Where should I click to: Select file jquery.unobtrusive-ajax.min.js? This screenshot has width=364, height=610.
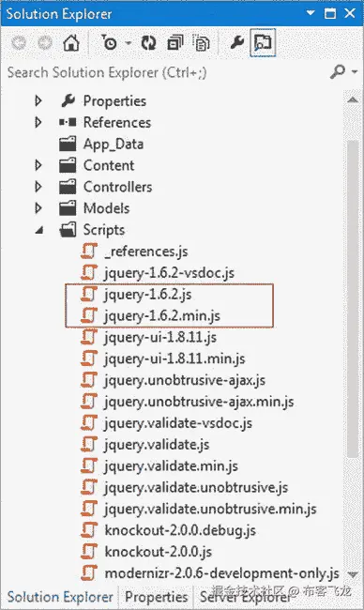coord(199,402)
